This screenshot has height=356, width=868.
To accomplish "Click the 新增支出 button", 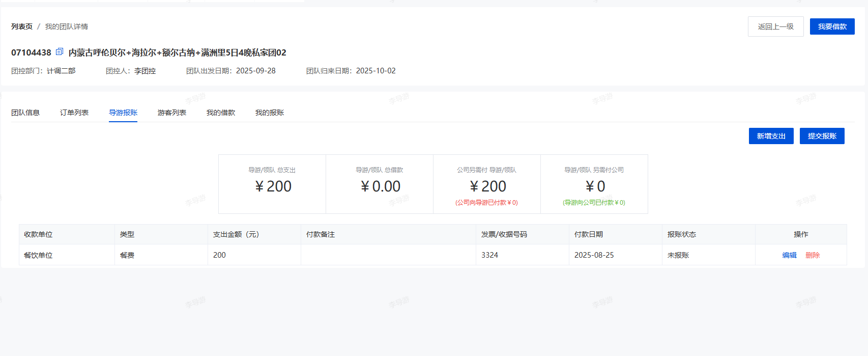I will coord(771,136).
